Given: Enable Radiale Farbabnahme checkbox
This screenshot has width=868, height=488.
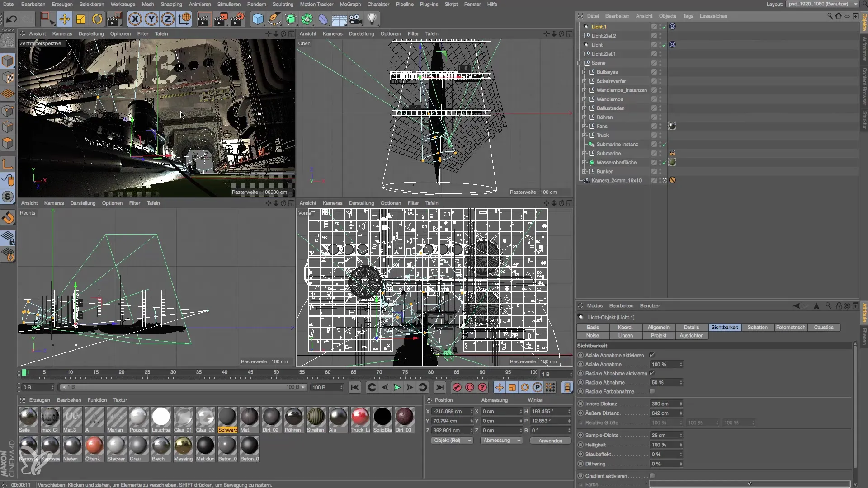Looking at the screenshot, I should click(652, 391).
